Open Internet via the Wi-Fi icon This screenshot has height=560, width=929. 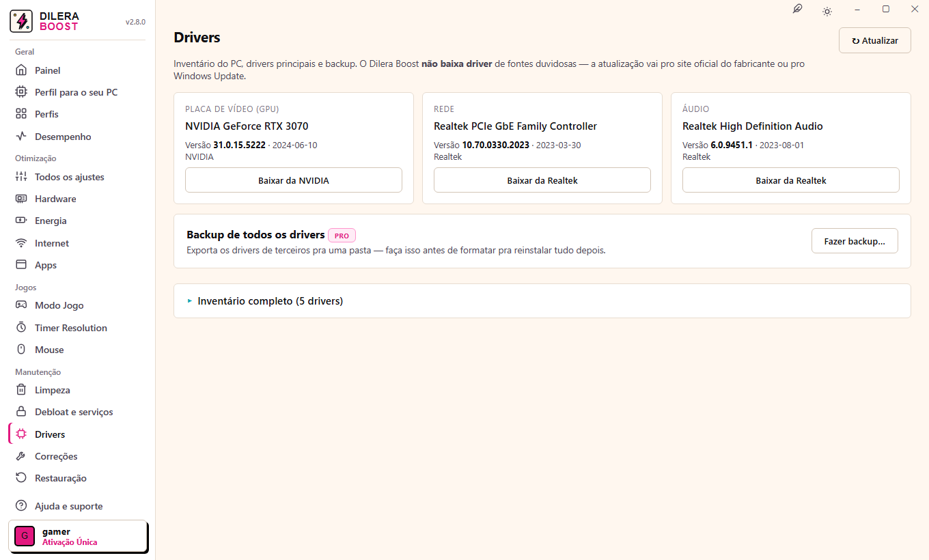click(x=21, y=243)
